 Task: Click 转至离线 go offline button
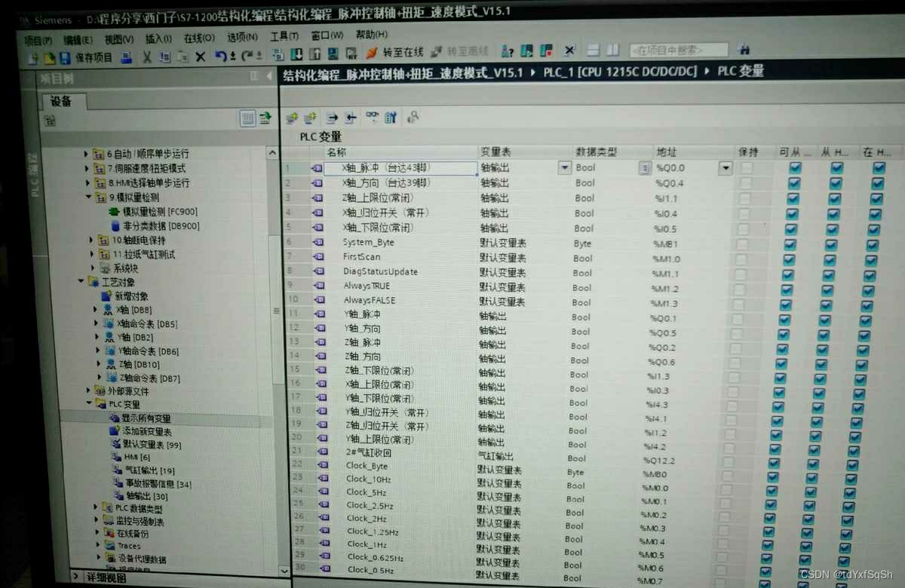(x=460, y=52)
